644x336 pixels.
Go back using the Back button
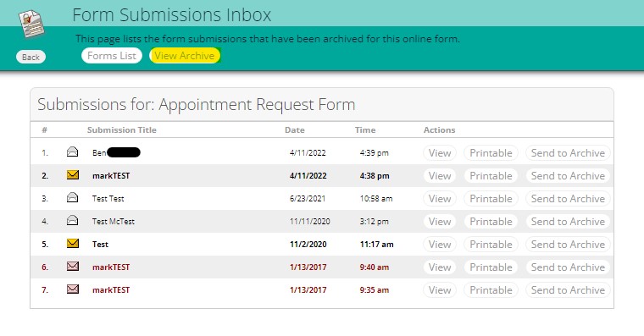click(x=31, y=57)
